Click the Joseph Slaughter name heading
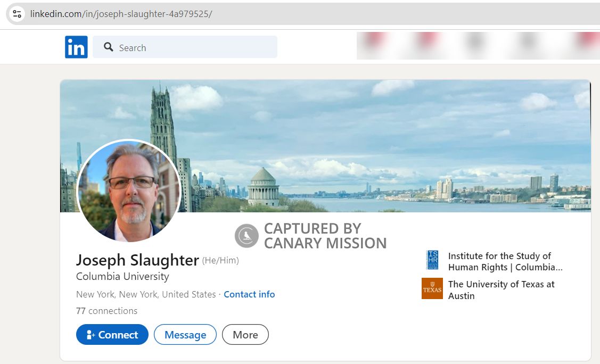Image resolution: width=600 pixels, height=364 pixels. [x=137, y=260]
